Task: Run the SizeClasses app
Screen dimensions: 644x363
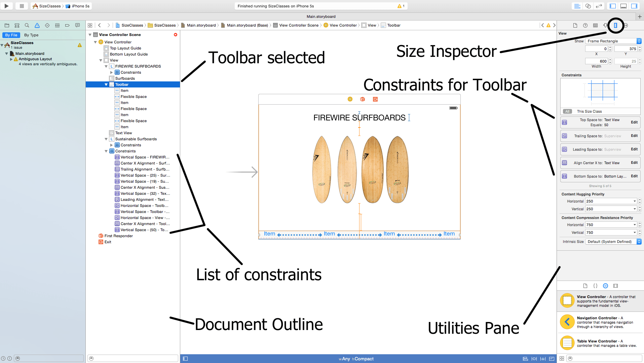Action: tap(6, 6)
